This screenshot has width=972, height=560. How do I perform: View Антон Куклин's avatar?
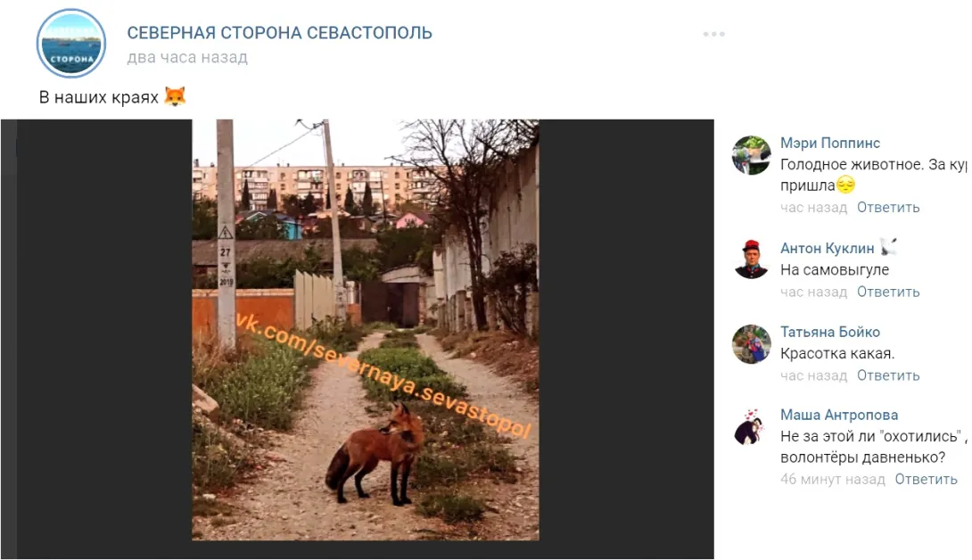coord(752,259)
